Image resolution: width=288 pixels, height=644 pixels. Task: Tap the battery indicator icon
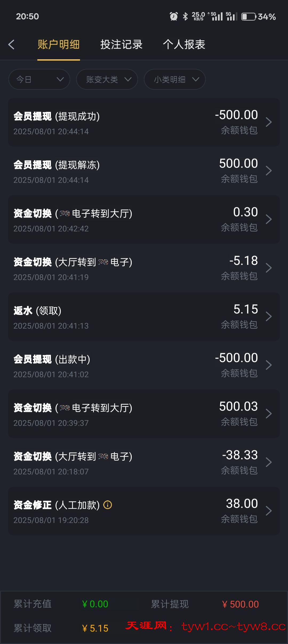249,17
